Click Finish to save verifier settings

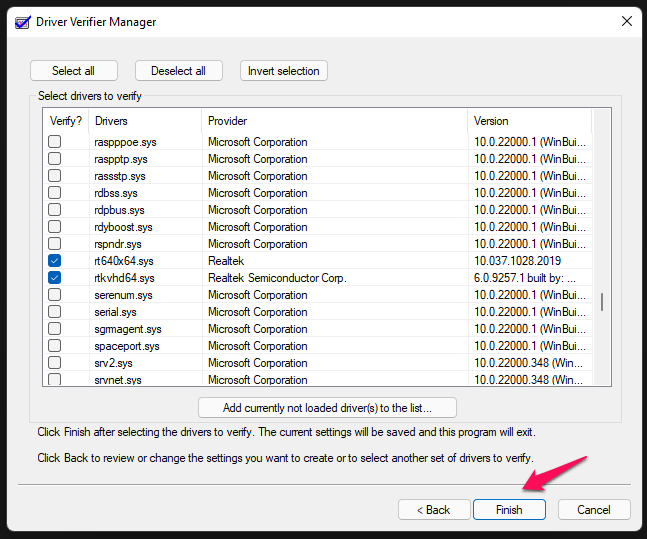tap(509, 510)
